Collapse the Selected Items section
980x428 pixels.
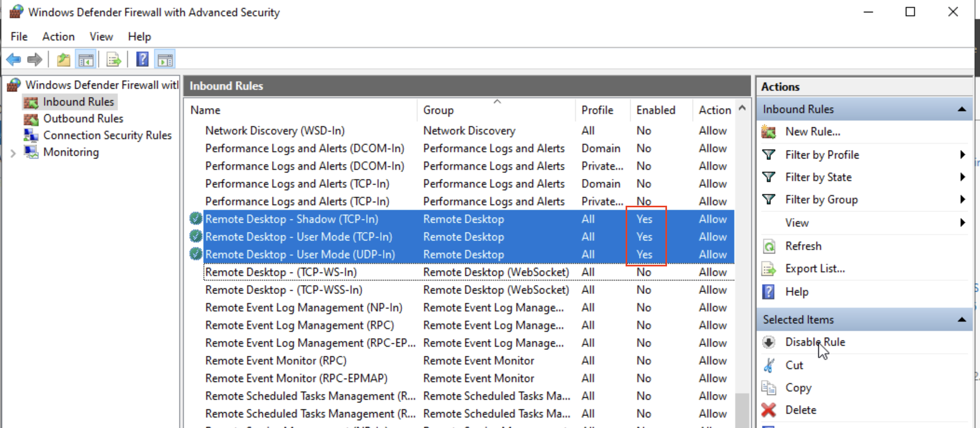pos(961,320)
